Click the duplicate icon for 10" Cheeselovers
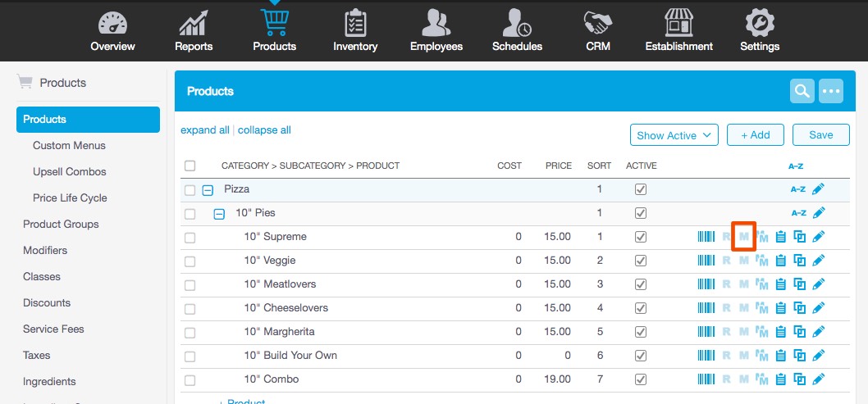 tap(800, 308)
